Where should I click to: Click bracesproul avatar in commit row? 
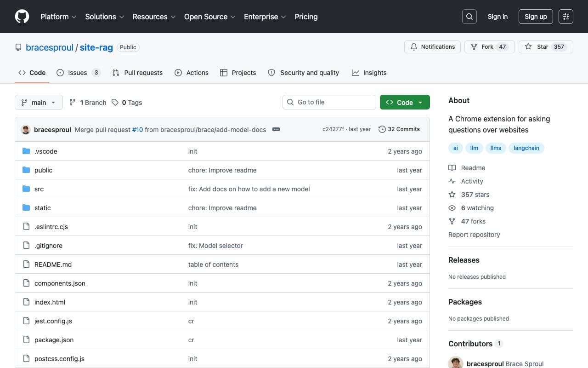tap(26, 129)
